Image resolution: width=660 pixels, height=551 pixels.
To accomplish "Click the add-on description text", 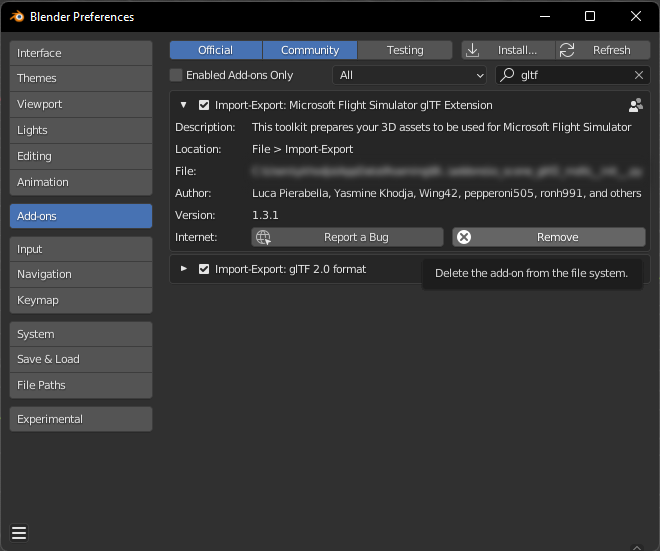I will pyautogui.click(x=442, y=127).
